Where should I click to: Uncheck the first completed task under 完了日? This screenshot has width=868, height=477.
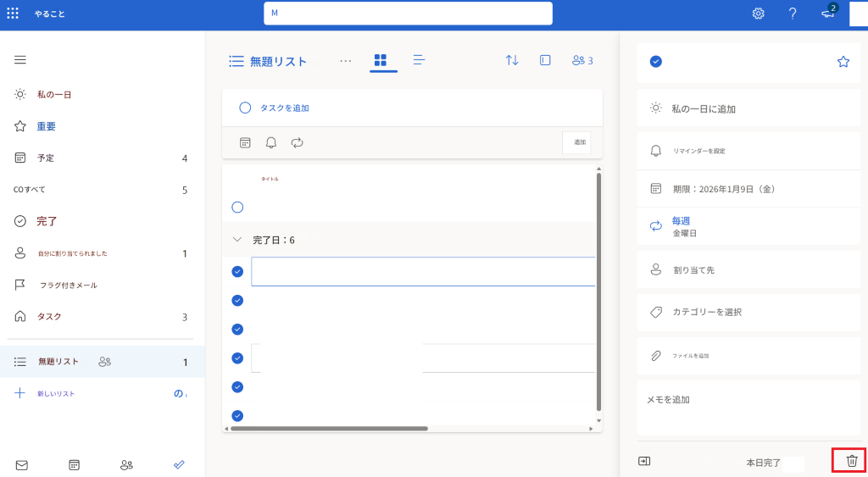[x=237, y=272]
